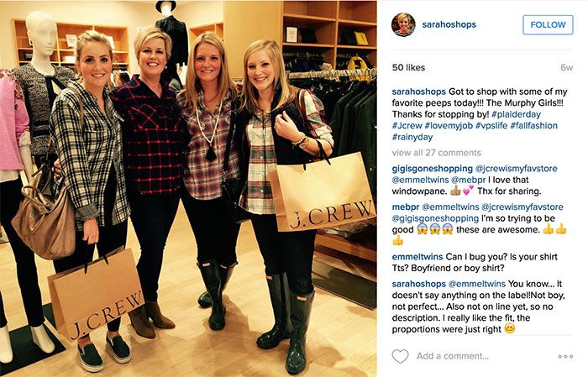The height and width of the screenshot is (377, 588).
Task: Open the #fallfashion hashtag
Action: 533,126
